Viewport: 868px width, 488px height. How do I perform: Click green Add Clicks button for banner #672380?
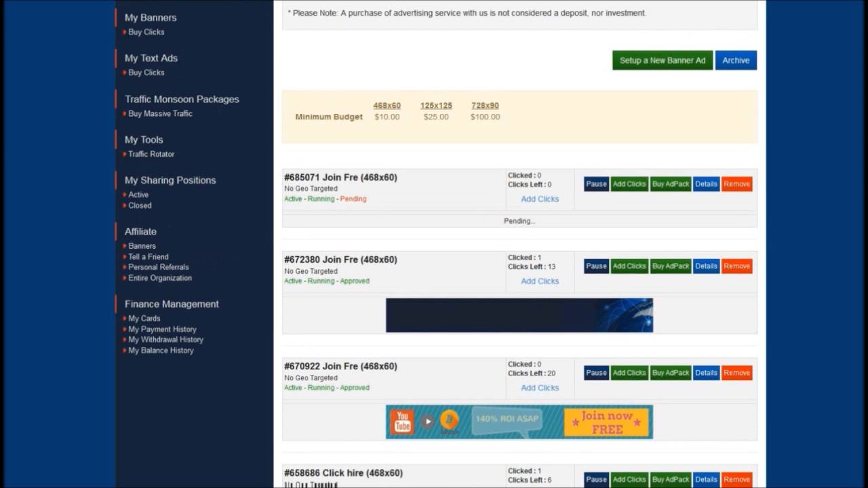(629, 266)
